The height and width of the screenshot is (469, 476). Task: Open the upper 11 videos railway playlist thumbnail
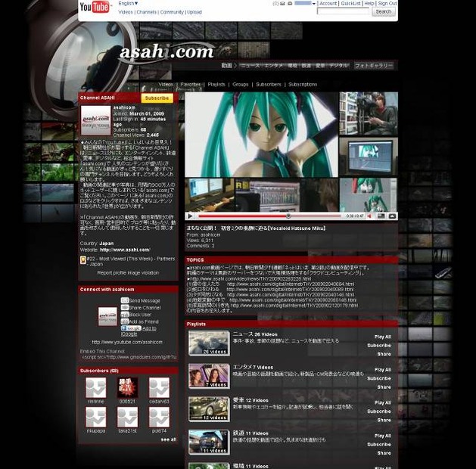pos(209,442)
